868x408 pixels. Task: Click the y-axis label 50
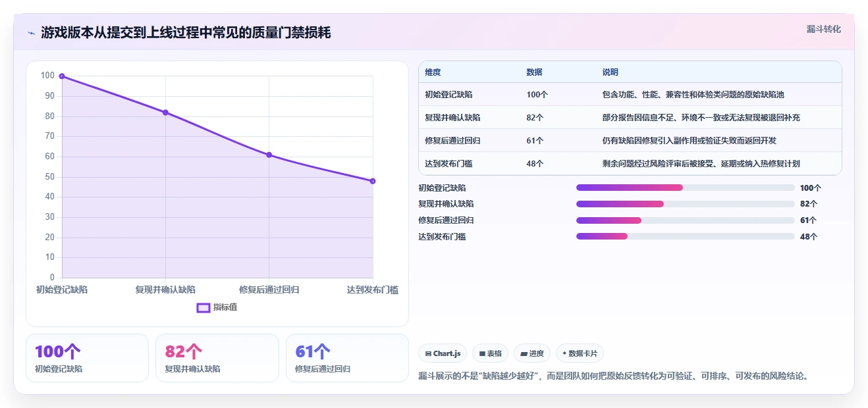tap(49, 176)
